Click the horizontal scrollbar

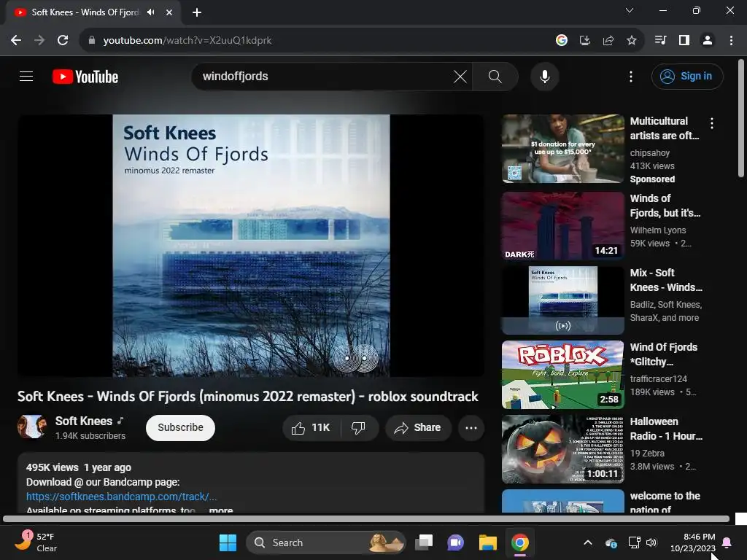pyautogui.click(x=366, y=518)
